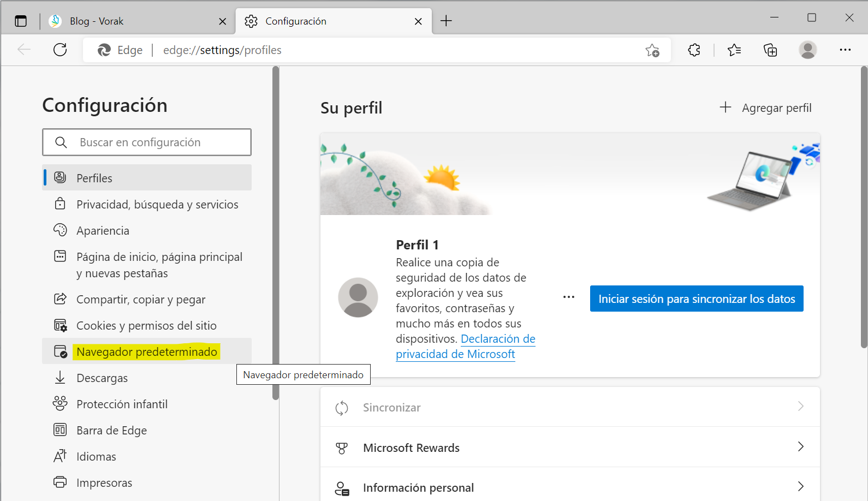Click the Apariencia palette icon
The width and height of the screenshot is (868, 501).
pyautogui.click(x=60, y=230)
